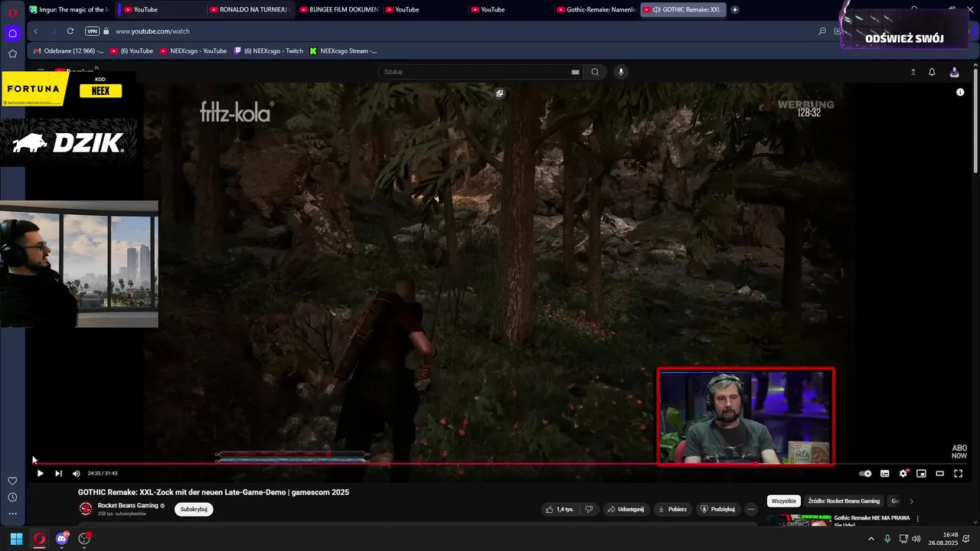Open Rocket Beans Gaming channel name
Screen dimensions: 980x551
pyautogui.click(x=128, y=506)
